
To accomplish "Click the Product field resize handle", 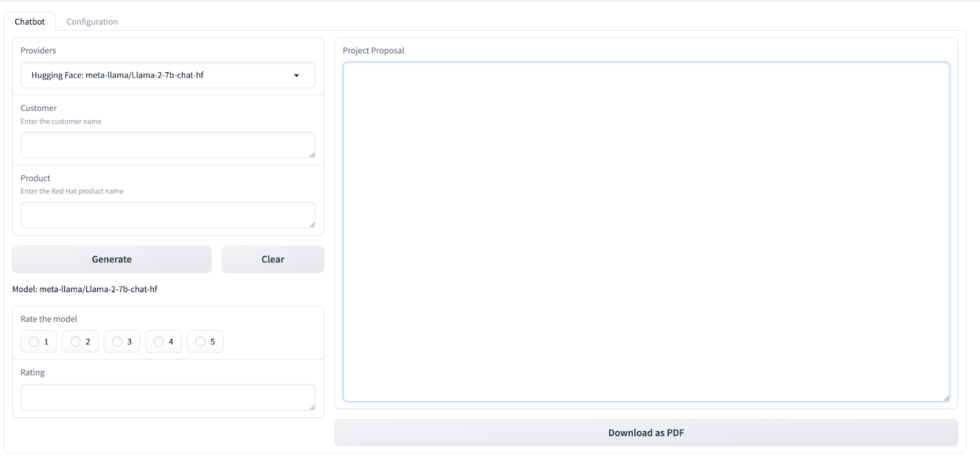I will 312,225.
